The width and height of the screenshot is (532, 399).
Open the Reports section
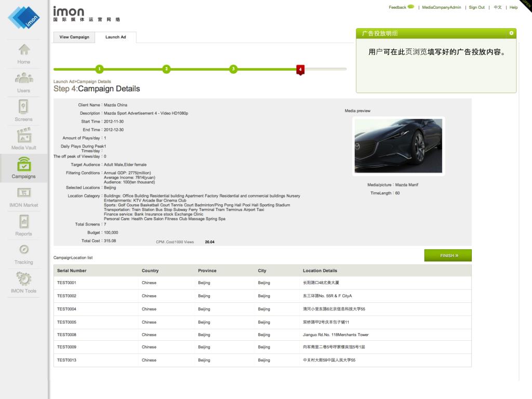24,226
